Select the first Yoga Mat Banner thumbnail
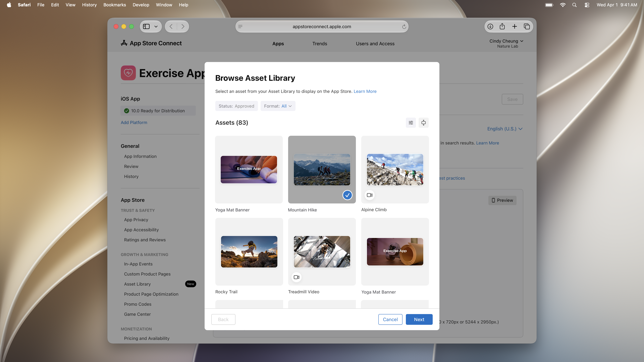 [249, 170]
